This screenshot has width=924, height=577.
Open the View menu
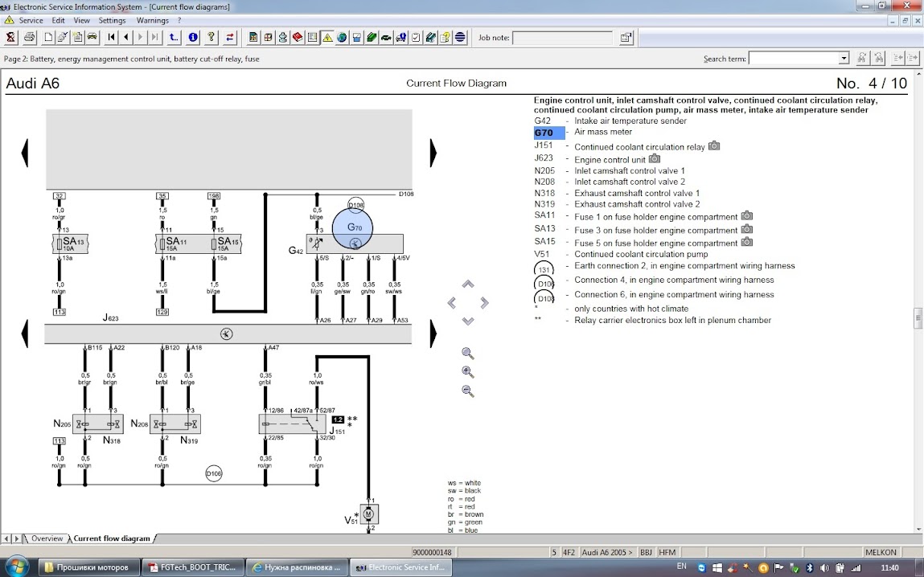[x=82, y=21]
